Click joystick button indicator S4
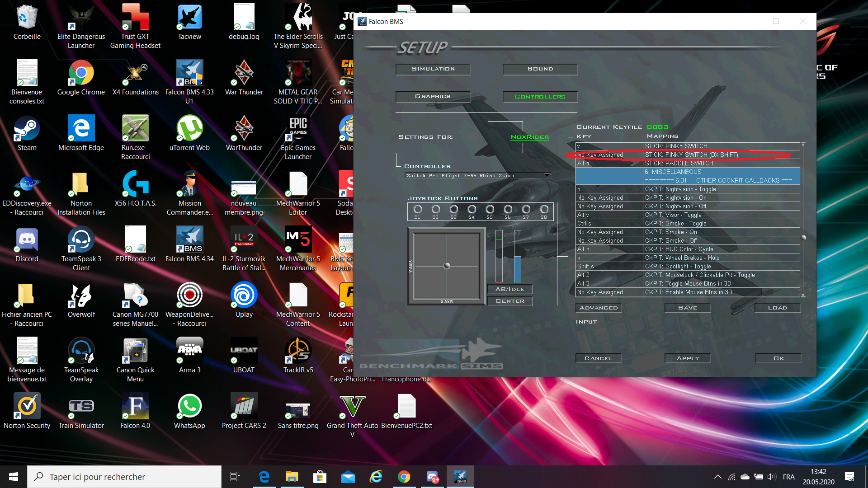 click(472, 210)
